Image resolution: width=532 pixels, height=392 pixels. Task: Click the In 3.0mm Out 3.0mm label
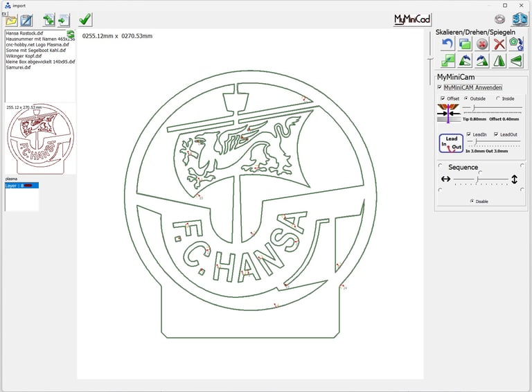(486, 151)
